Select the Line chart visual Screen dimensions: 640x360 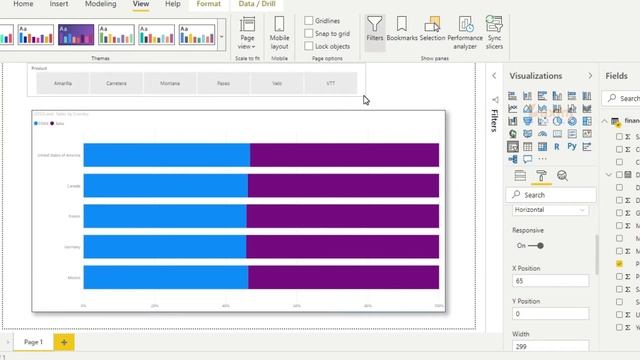pyautogui.click(x=512, y=109)
